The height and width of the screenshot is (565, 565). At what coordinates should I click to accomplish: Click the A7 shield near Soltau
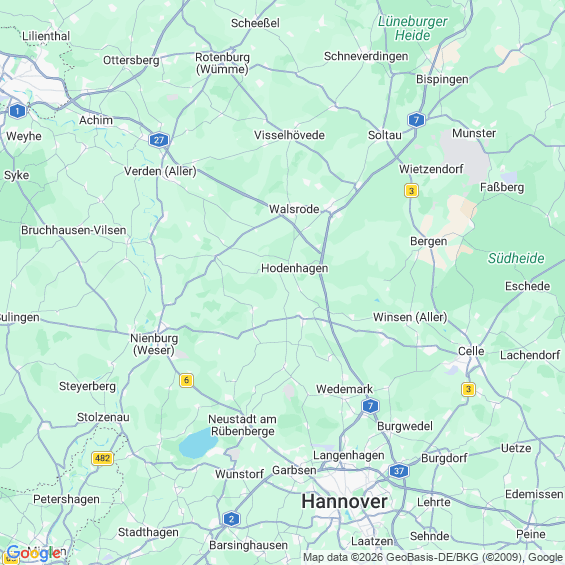(x=416, y=120)
